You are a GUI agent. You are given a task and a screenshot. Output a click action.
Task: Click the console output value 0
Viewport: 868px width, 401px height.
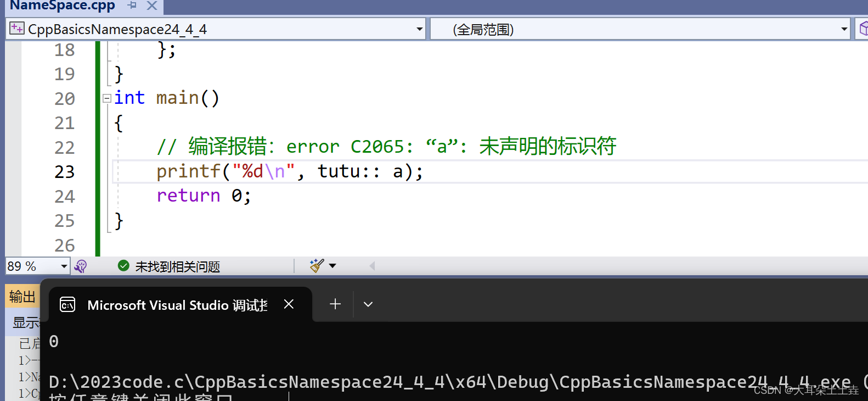click(x=54, y=342)
